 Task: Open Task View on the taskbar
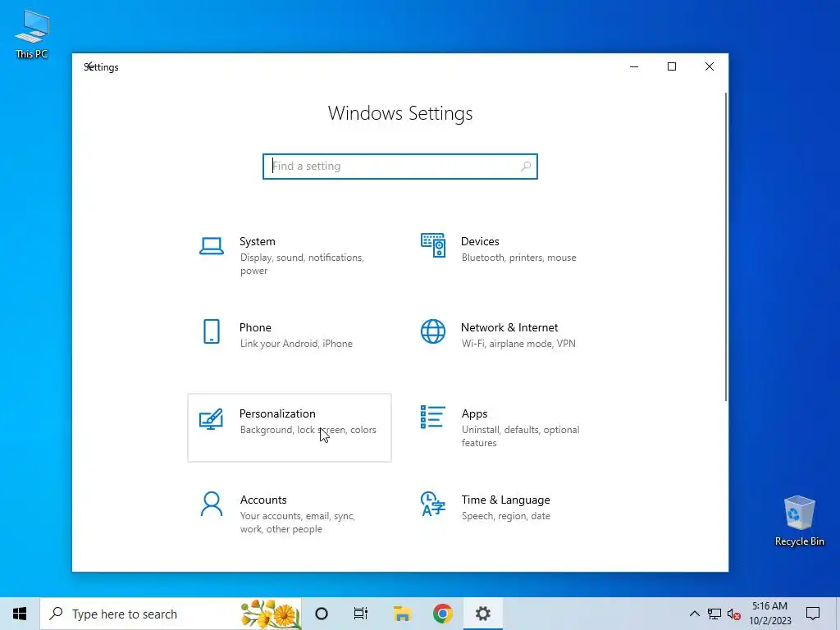[x=361, y=614]
